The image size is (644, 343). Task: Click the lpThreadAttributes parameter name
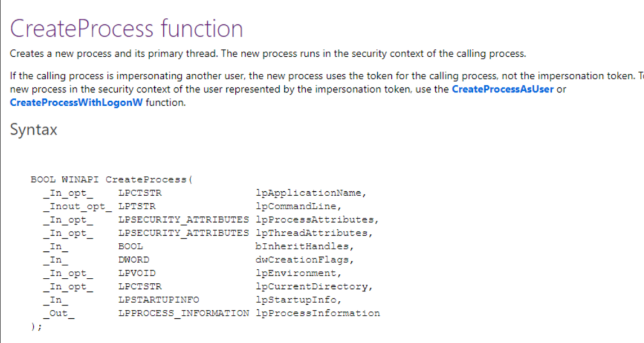click(314, 233)
